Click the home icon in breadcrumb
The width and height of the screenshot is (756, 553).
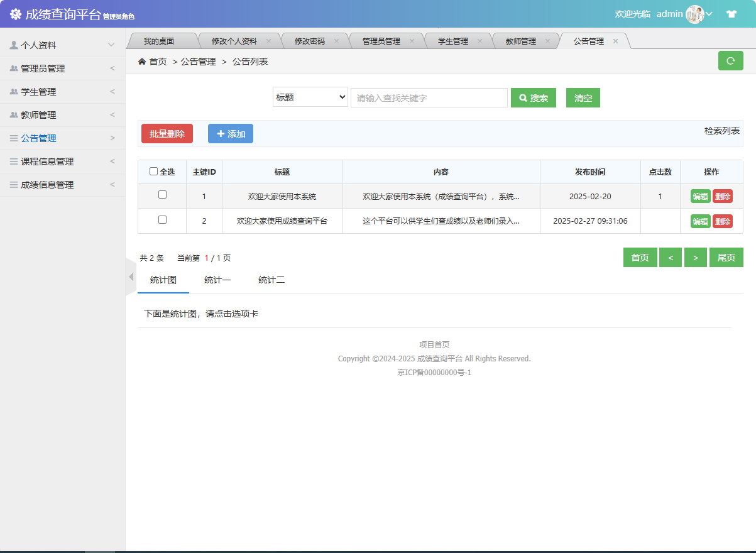coord(143,61)
